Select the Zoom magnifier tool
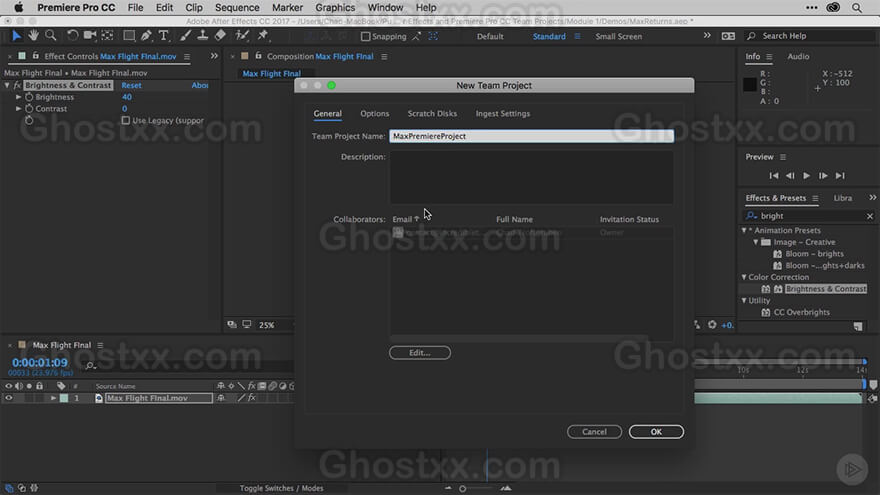This screenshot has height=495, width=880. (51, 35)
